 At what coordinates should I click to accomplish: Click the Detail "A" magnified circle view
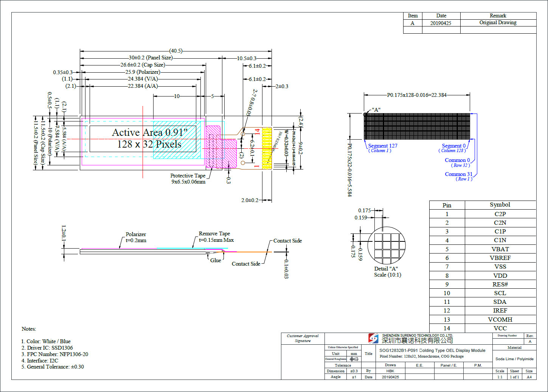387,246
